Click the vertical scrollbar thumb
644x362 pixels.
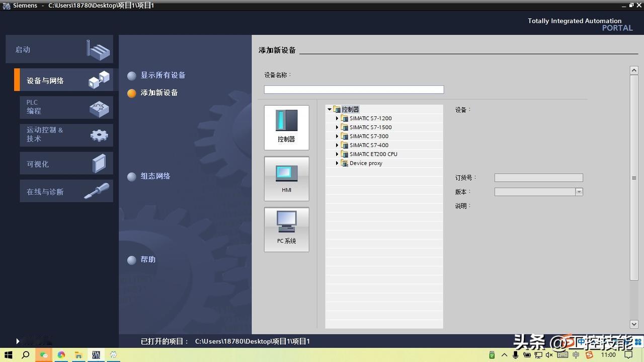point(634,178)
